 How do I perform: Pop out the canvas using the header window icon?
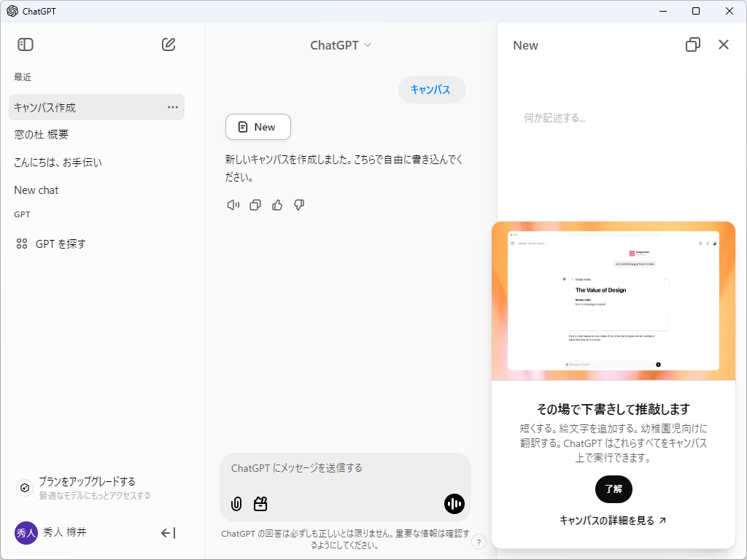(x=692, y=44)
